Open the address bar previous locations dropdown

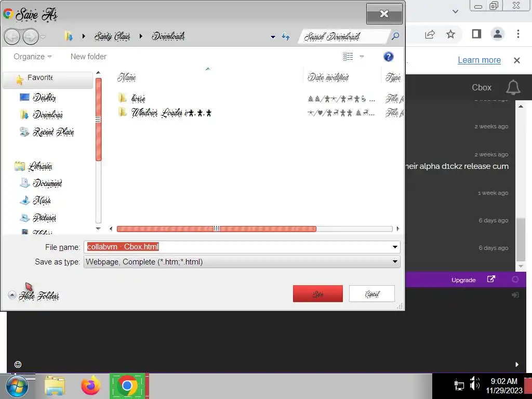click(x=273, y=37)
